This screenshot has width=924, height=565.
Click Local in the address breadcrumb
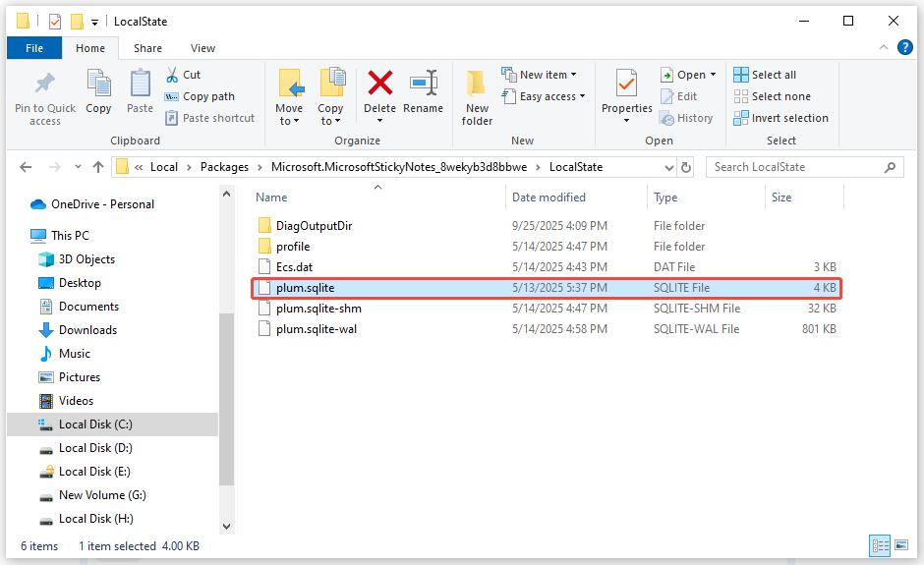[x=164, y=167]
